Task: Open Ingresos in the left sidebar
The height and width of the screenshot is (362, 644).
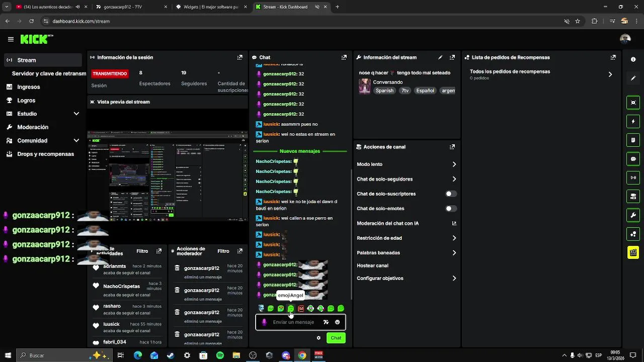Action: pos(28,87)
